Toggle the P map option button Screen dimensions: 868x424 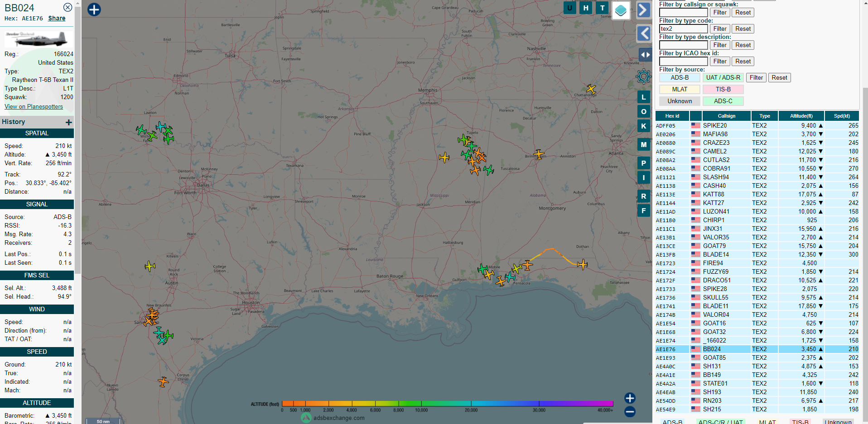coord(644,163)
